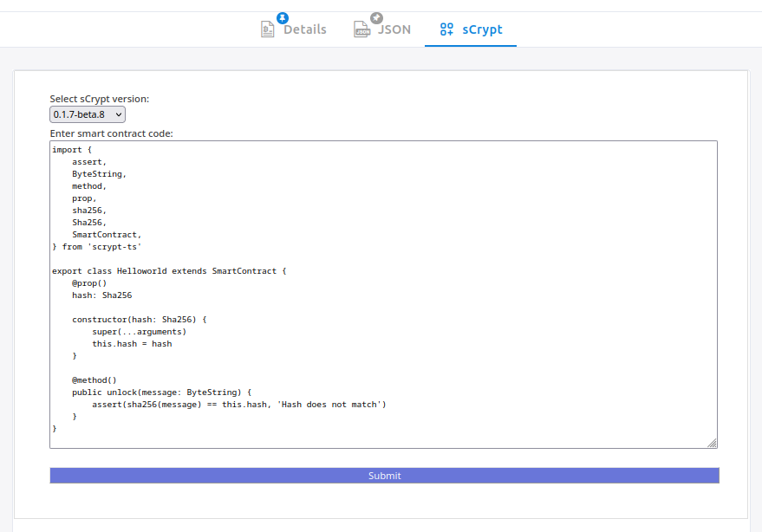Click the '@prop()' decorator line
This screenshot has width=762, height=532.
pyautogui.click(x=89, y=283)
